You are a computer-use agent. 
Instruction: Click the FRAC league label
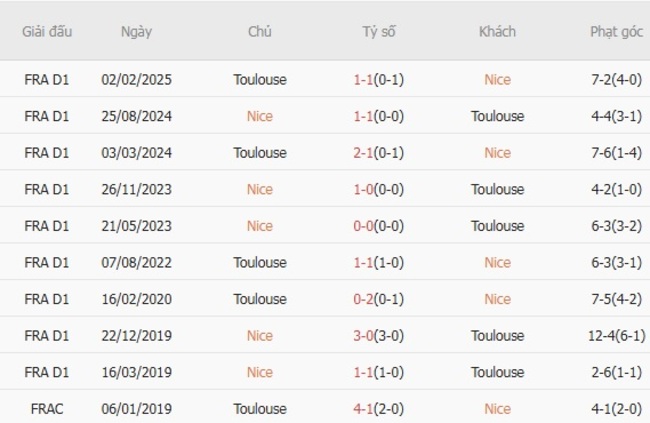click(46, 409)
